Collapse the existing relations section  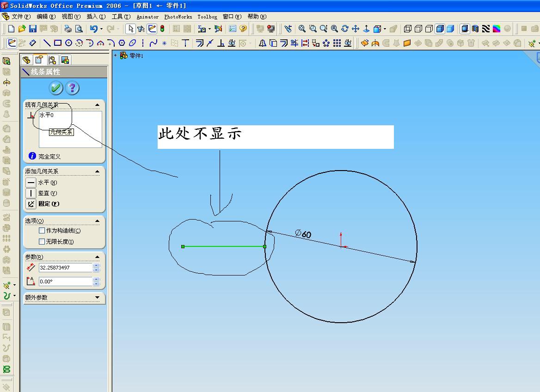tap(97, 105)
